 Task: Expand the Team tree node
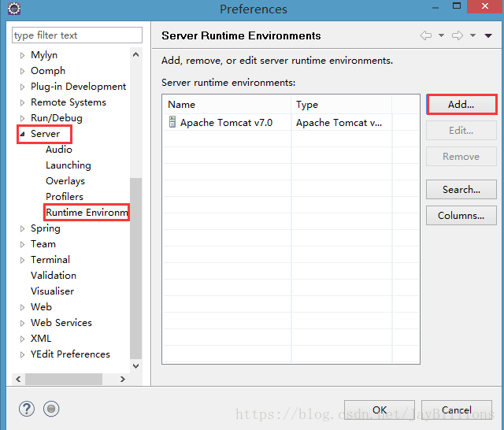(x=22, y=244)
